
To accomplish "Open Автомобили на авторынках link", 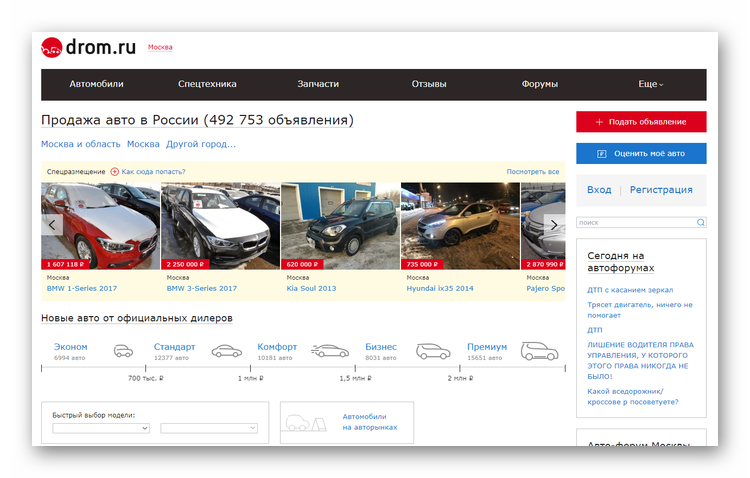I will coord(370,422).
